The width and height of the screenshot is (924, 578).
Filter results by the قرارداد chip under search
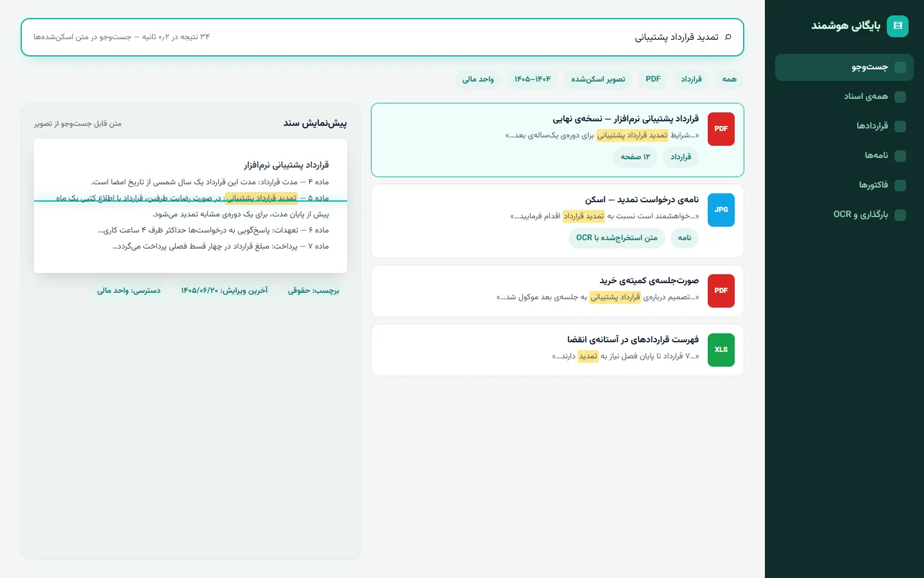point(691,80)
